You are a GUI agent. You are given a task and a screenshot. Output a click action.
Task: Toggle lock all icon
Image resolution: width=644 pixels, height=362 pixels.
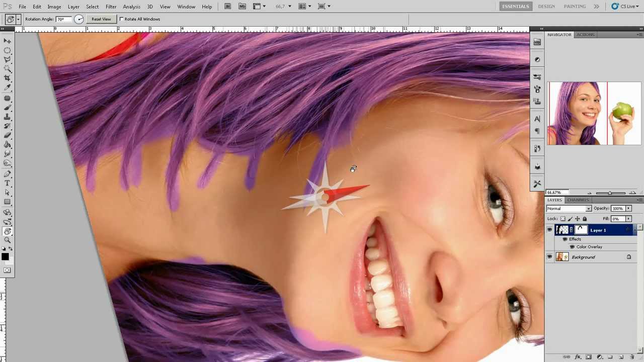point(585,219)
